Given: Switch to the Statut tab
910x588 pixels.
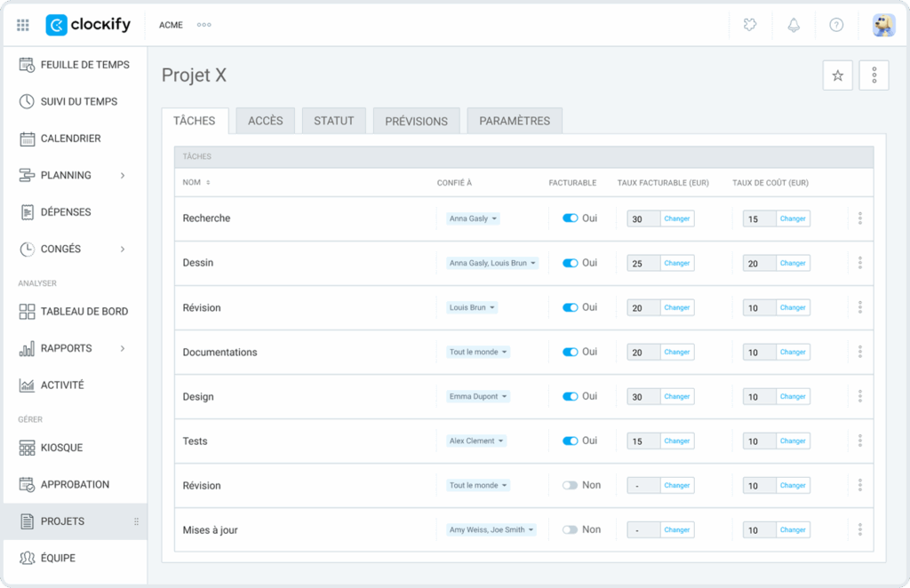Looking at the screenshot, I should tap(334, 121).
